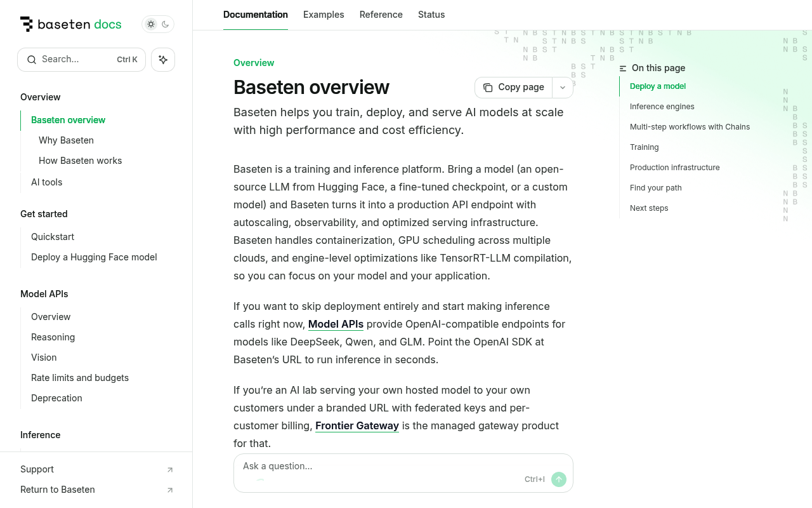The width and height of the screenshot is (812, 508).
Task: Open the Quickstart page
Action: (53, 237)
